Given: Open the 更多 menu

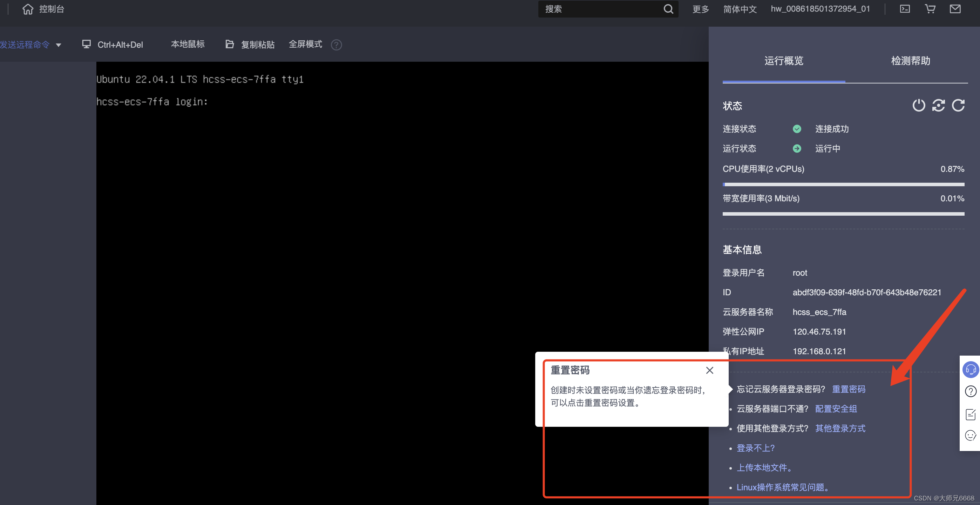Looking at the screenshot, I should pos(700,9).
